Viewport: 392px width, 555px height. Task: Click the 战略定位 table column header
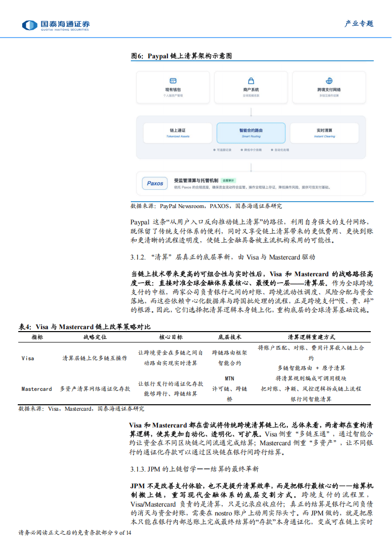coord(95,337)
